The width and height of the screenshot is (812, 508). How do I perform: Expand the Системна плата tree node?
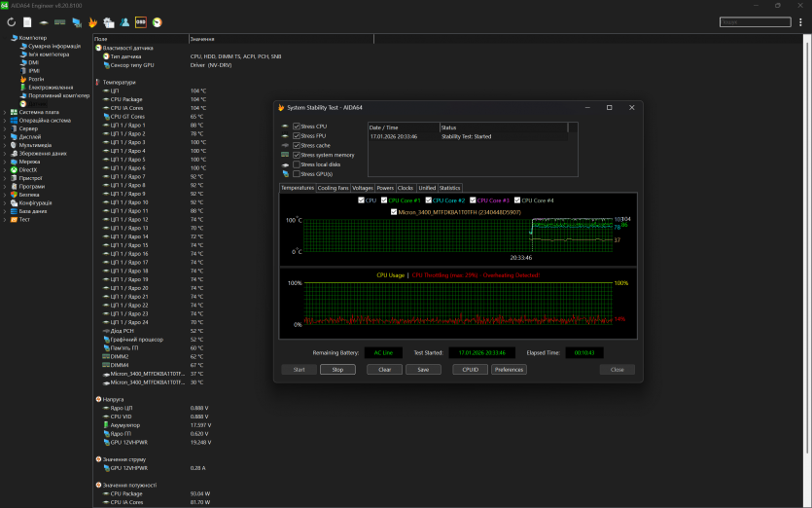(4, 112)
